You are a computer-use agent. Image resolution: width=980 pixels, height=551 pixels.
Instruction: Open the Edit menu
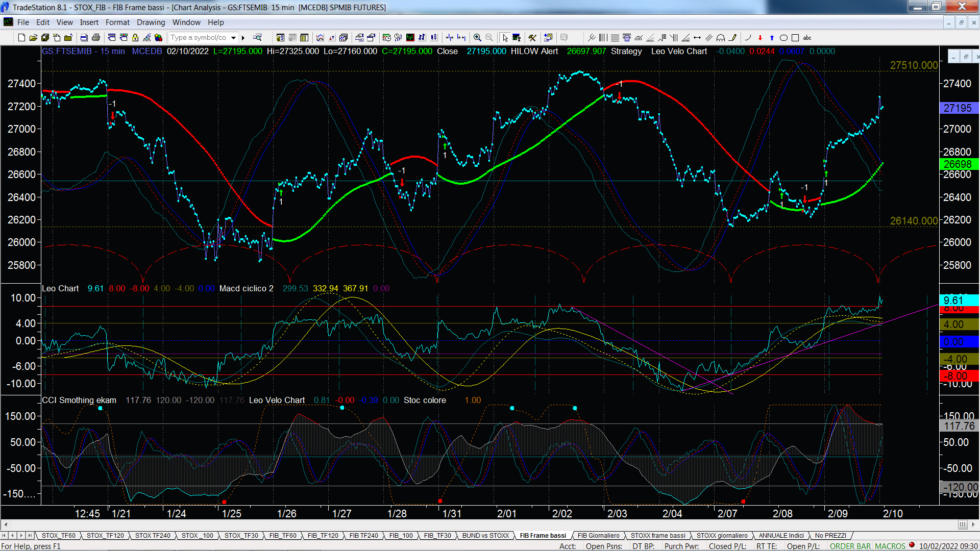(x=43, y=22)
